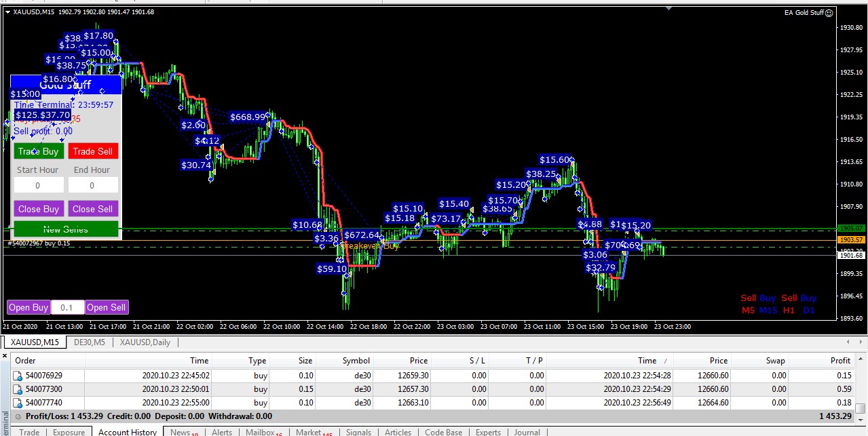
Task: Switch to the XAUUSD,Daily chart tab
Action: 145,342
